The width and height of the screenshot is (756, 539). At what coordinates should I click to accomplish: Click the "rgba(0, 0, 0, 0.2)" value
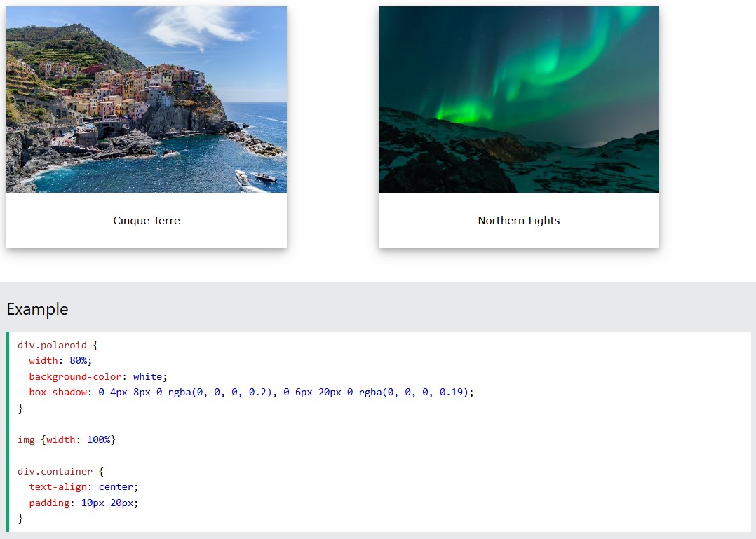[220, 392]
